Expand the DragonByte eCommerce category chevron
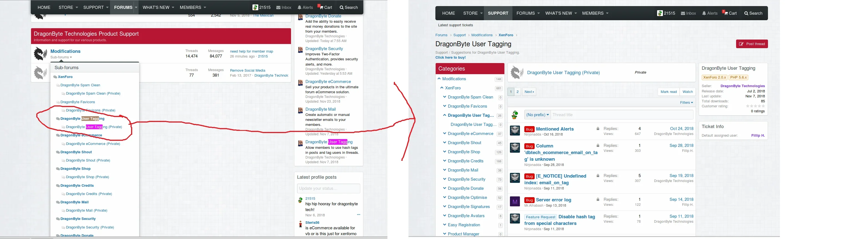Viewport: 868px width, 239px height. pos(445,133)
